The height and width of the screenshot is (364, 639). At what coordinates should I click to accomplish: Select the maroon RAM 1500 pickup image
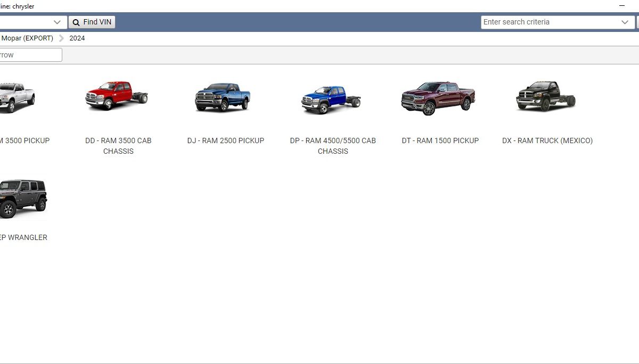pyautogui.click(x=438, y=98)
